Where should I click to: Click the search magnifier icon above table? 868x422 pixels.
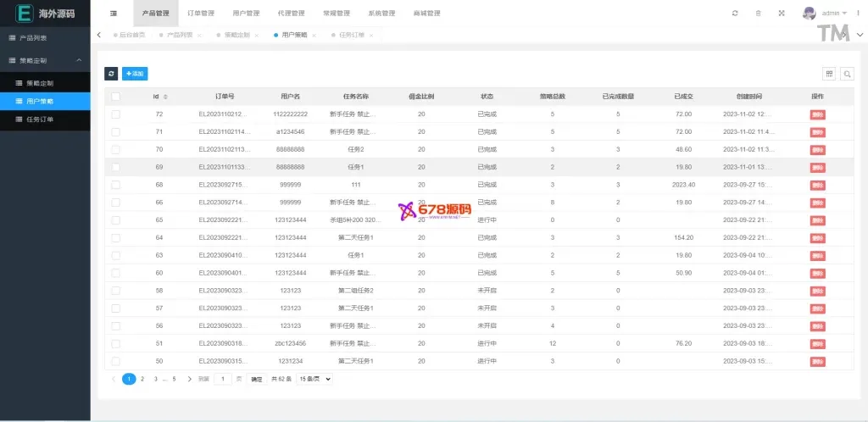[847, 74]
